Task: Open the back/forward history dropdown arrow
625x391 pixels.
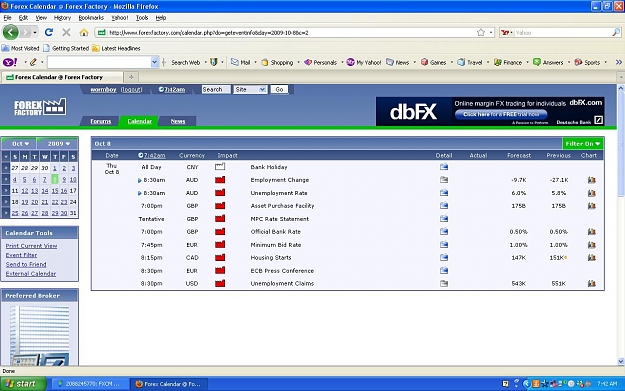Action: (35, 32)
